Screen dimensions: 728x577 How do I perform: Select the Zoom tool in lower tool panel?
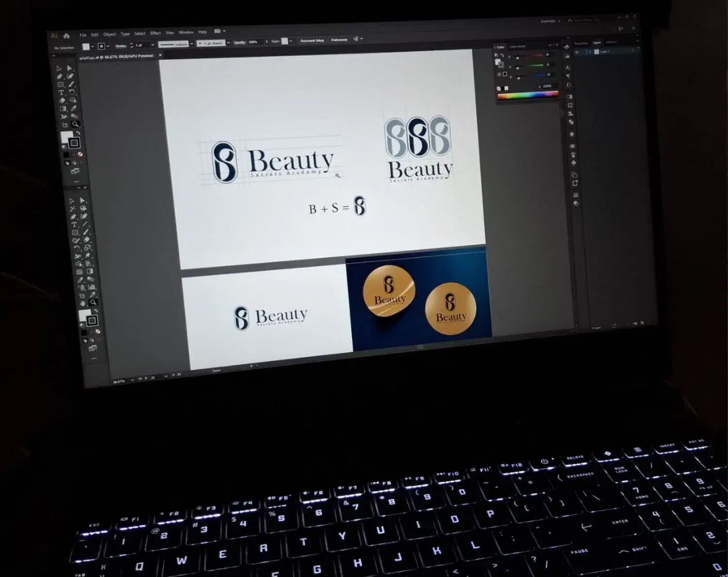coord(93,302)
